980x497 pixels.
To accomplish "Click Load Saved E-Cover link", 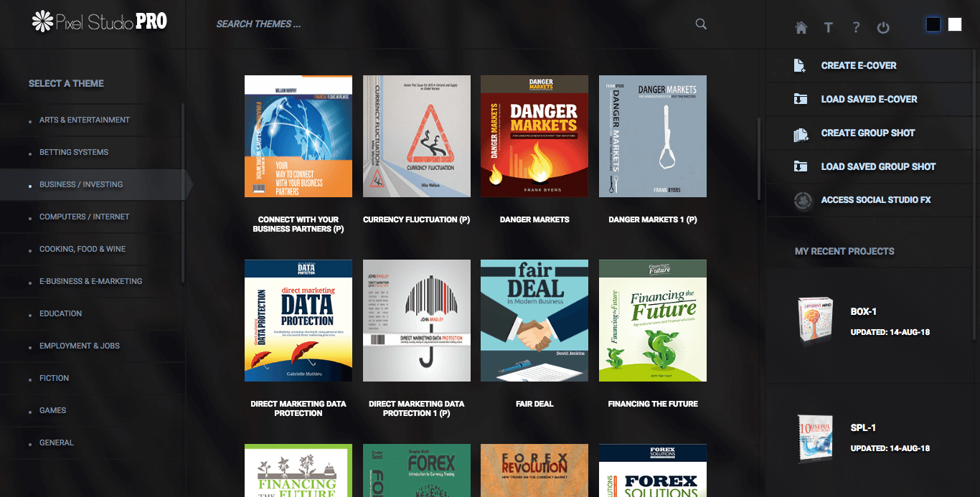I will pyautogui.click(x=869, y=99).
